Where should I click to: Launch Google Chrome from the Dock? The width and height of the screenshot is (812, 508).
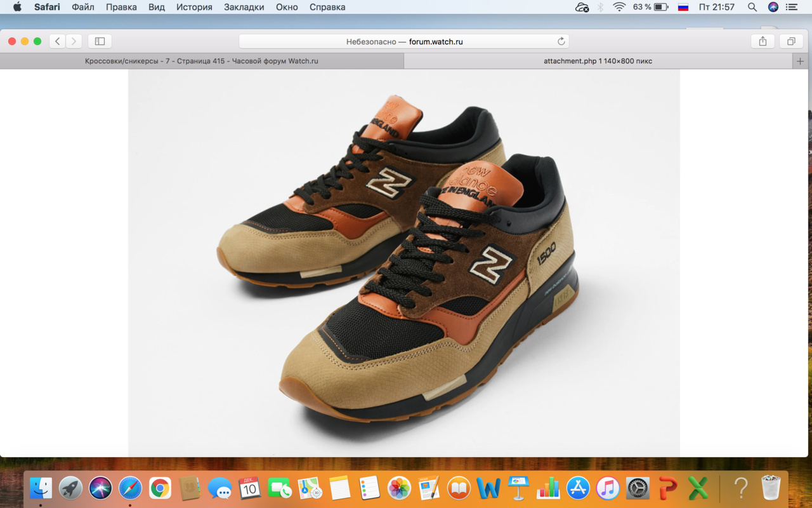[160, 488]
